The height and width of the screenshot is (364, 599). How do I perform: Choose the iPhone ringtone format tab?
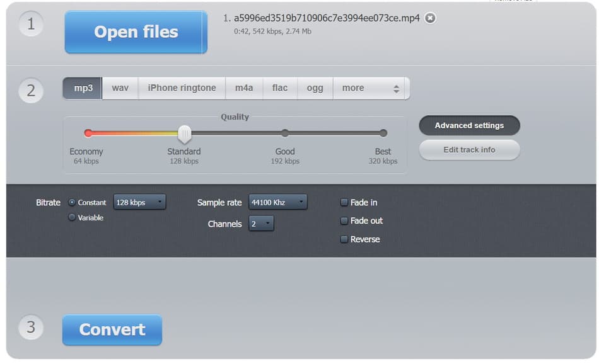pos(182,88)
